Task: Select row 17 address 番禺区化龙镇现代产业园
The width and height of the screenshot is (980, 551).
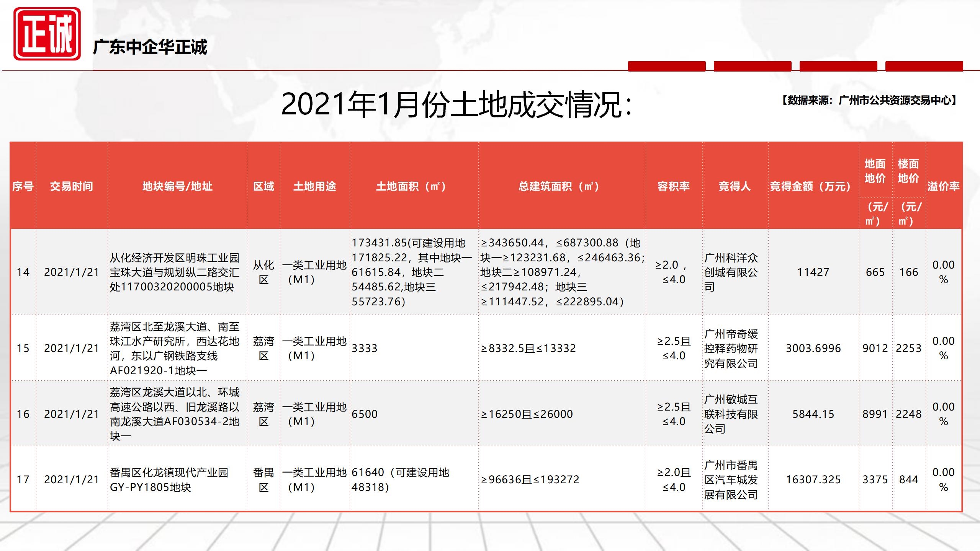Action: [169, 480]
